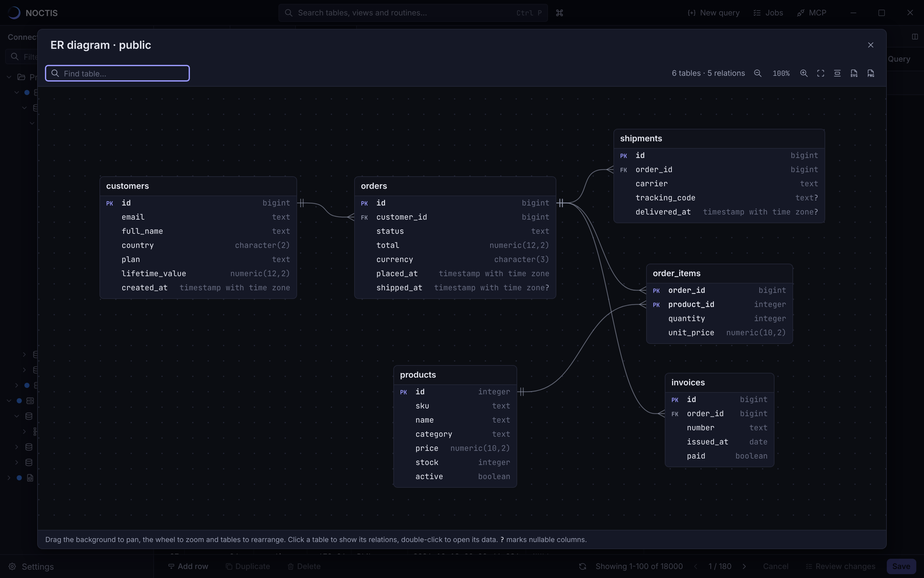
Task: Zoom out the ER diagram
Action: [x=758, y=74]
